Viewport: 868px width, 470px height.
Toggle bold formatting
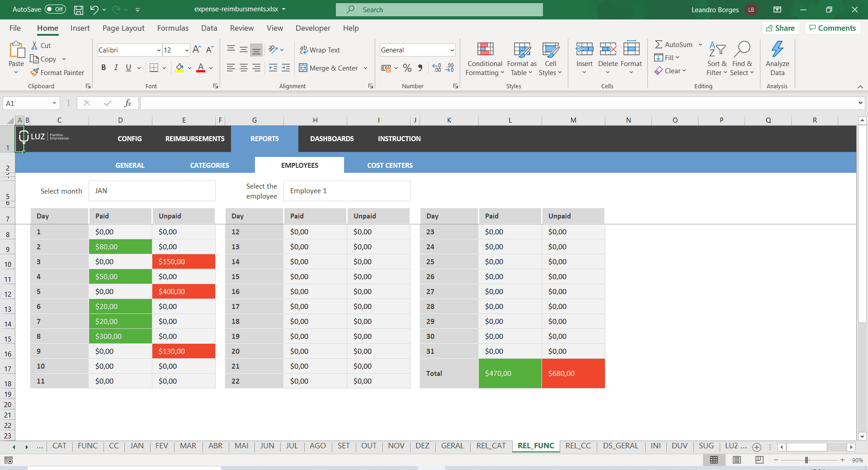click(x=103, y=67)
